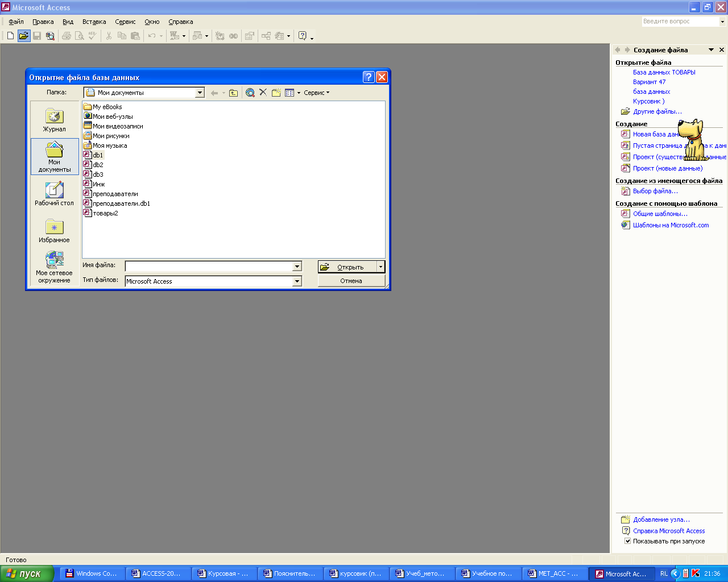Click the dialog help question mark button
This screenshot has height=582, width=728.
point(369,77)
